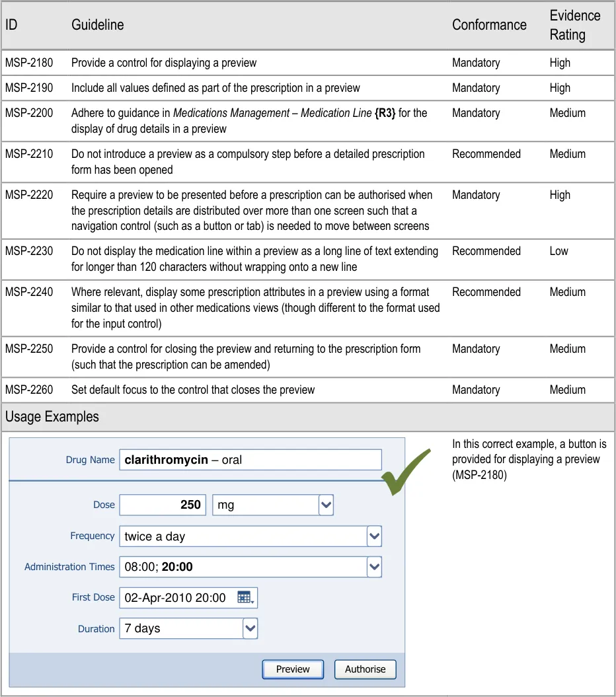Select the Guideline column header
This screenshot has height=697, width=616.
pos(97,25)
